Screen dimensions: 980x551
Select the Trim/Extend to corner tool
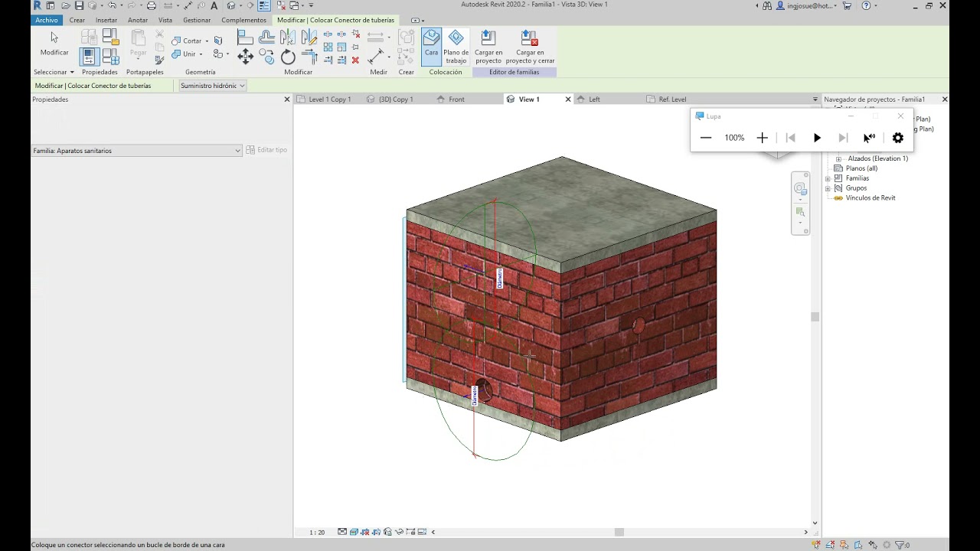(309, 57)
